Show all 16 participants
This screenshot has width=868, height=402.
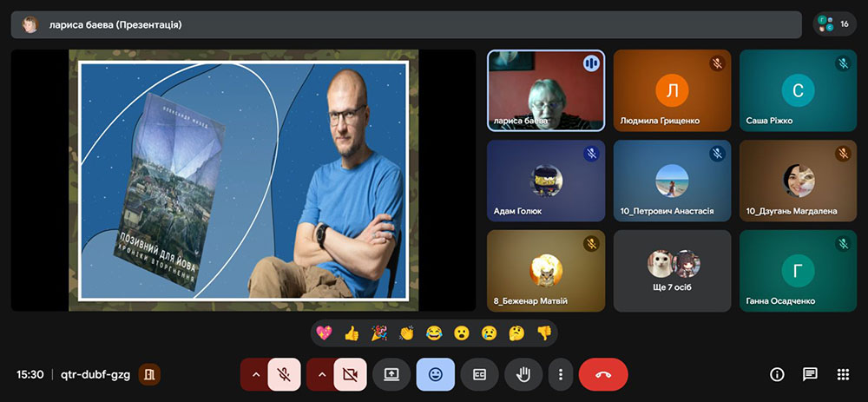834,24
